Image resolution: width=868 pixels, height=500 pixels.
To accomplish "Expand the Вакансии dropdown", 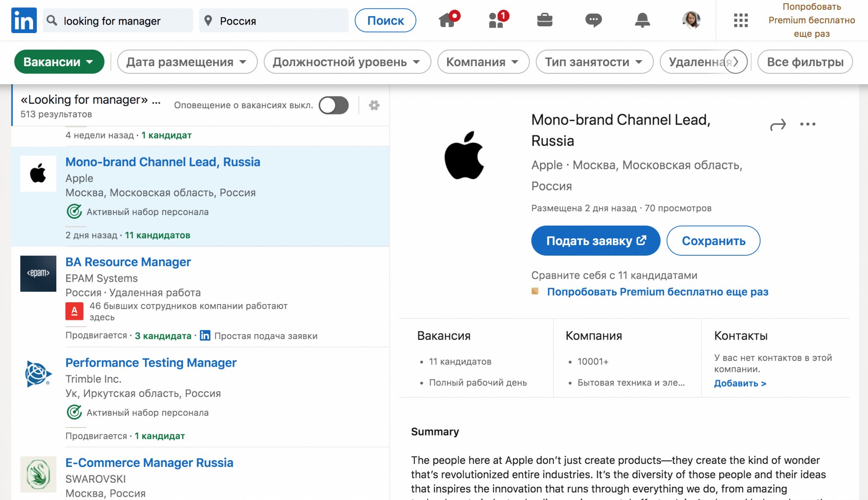I will [59, 62].
